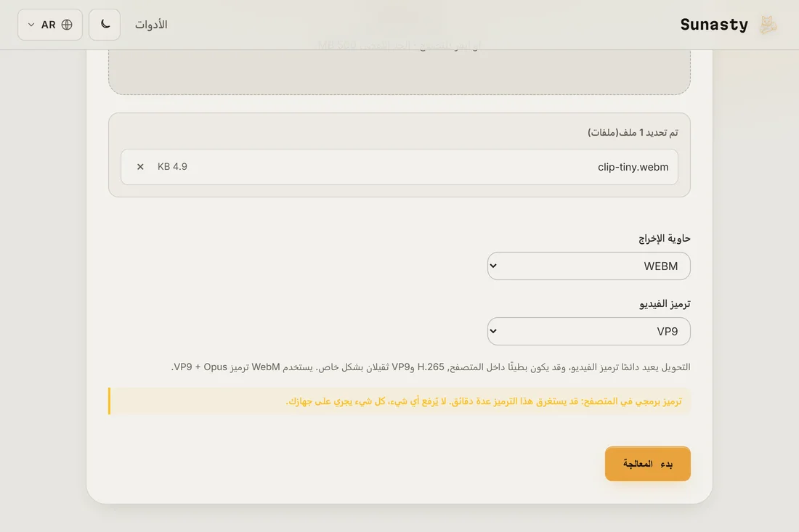
Task: Open the الأدوات tools menu
Action: pyautogui.click(x=151, y=25)
